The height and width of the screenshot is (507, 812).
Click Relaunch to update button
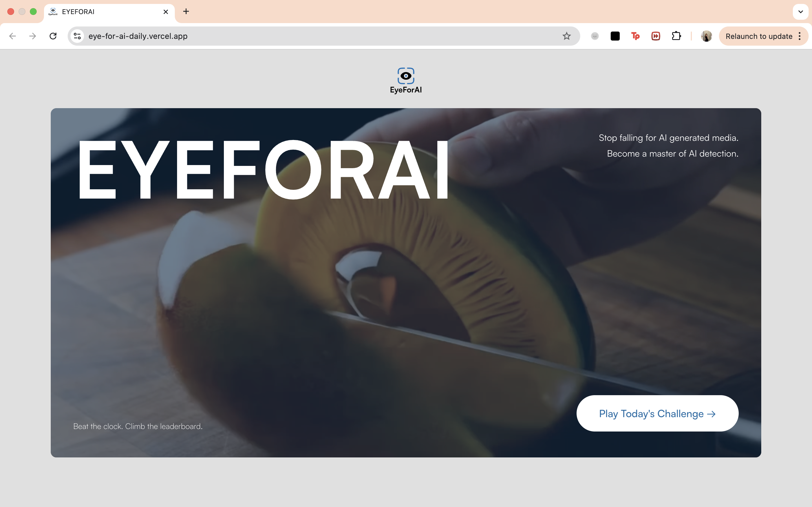(x=759, y=36)
